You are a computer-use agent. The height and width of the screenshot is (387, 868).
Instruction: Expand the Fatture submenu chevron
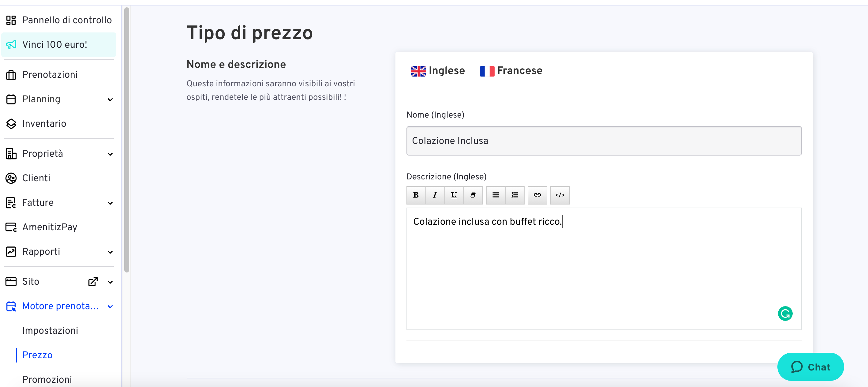pyautogui.click(x=110, y=203)
